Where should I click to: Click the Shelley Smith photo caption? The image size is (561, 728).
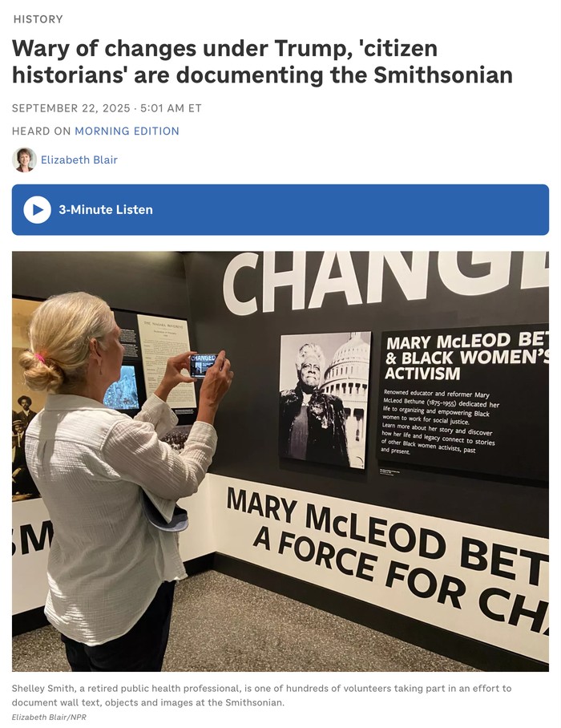261,695
